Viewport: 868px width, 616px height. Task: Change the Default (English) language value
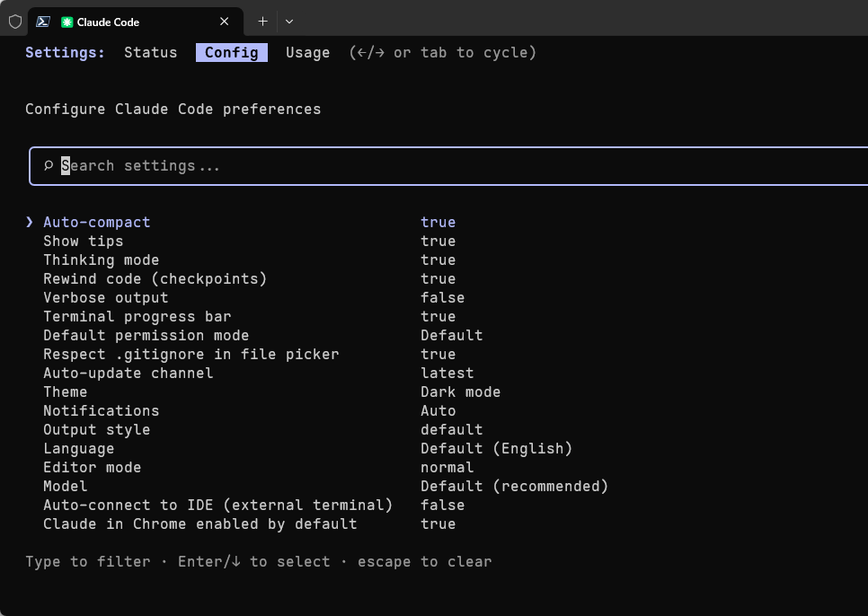[497, 448]
